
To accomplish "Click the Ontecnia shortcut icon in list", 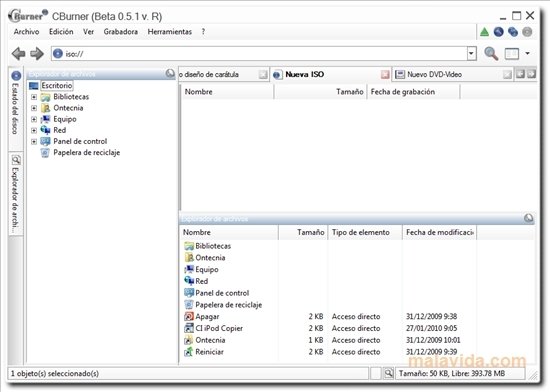I will click(x=189, y=340).
